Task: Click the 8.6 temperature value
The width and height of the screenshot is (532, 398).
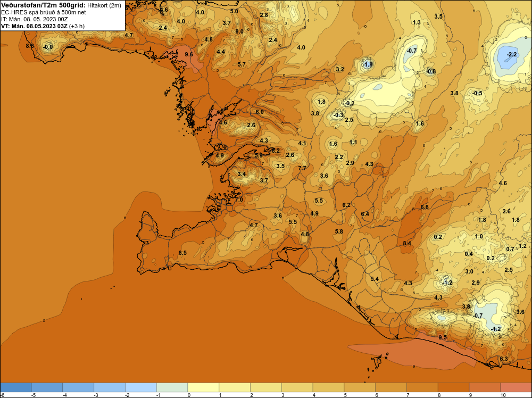Action: coord(30,46)
